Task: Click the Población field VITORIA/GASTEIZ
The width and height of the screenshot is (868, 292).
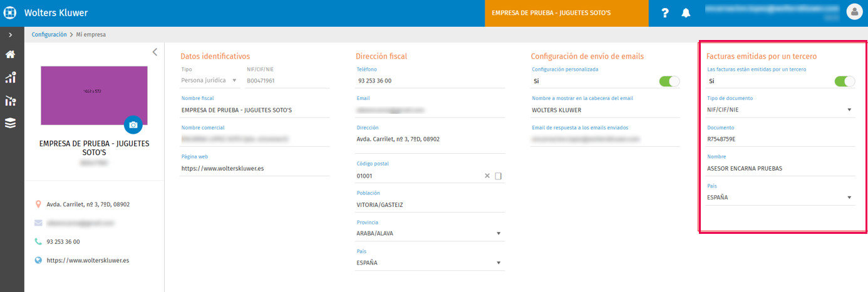Action: click(430, 204)
